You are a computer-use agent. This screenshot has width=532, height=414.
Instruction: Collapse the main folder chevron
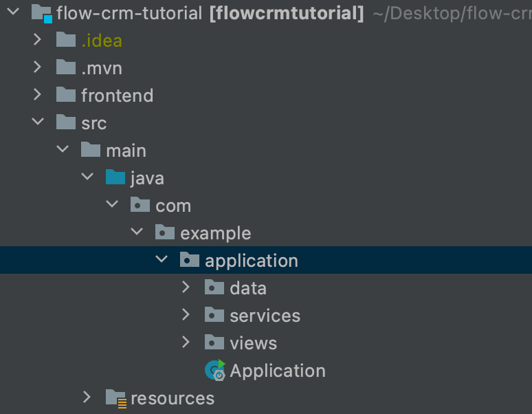point(63,149)
